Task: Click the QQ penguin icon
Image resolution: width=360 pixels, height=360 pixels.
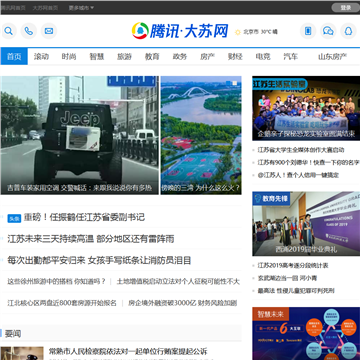Action: click(x=348, y=31)
